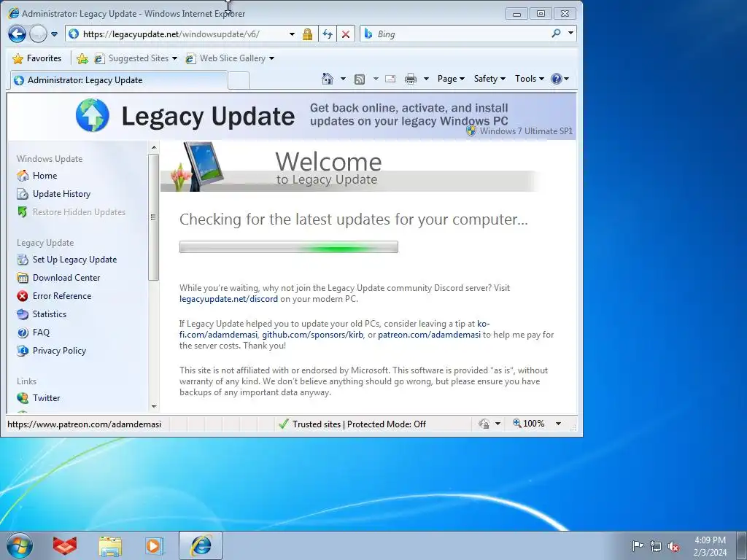Open Update History in sidebar
This screenshot has width=747, height=560.
[61, 194]
